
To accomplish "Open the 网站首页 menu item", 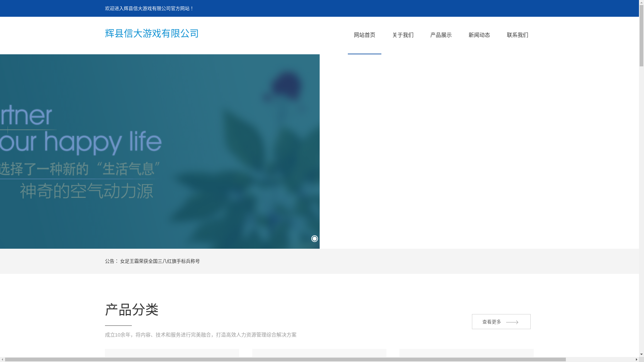I will click(364, 35).
